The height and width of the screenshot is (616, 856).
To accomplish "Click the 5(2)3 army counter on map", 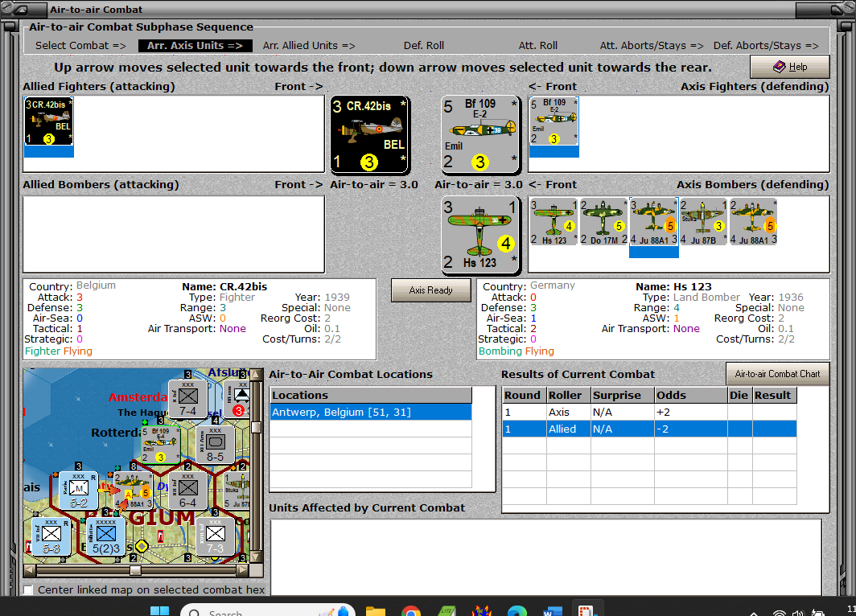I will click(105, 536).
